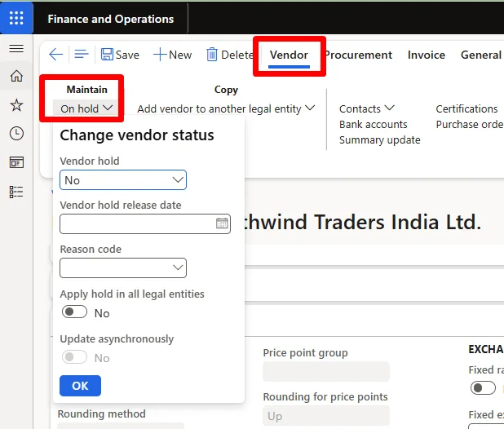Open the app launcher waffle icon
Viewport: 504px width, 429px height.
point(16,18)
